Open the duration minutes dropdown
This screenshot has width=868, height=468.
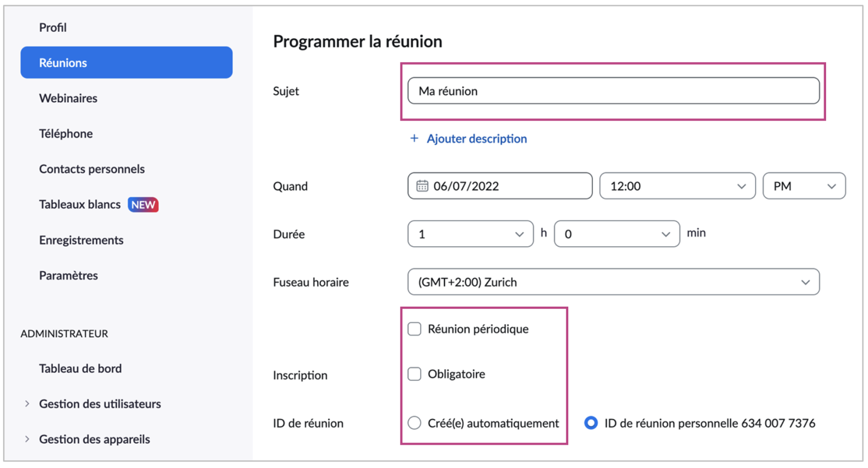coord(616,234)
